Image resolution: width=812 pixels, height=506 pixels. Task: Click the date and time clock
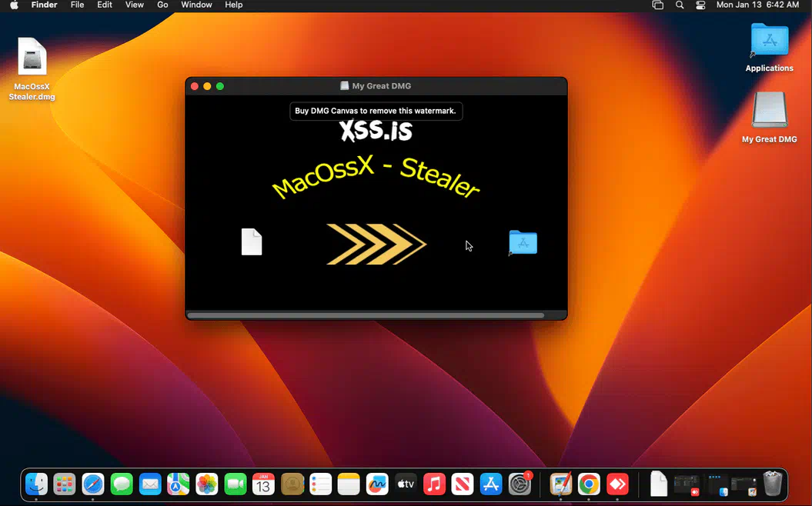pyautogui.click(x=757, y=5)
